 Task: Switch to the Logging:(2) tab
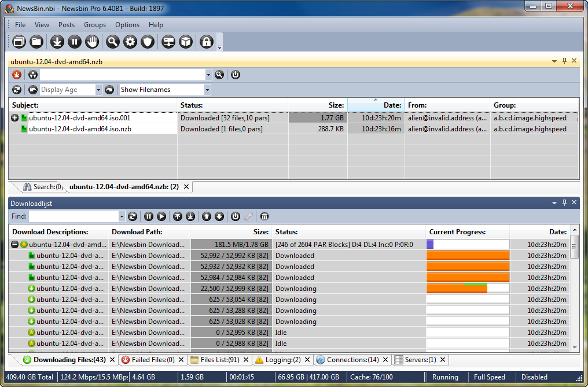tap(278, 360)
